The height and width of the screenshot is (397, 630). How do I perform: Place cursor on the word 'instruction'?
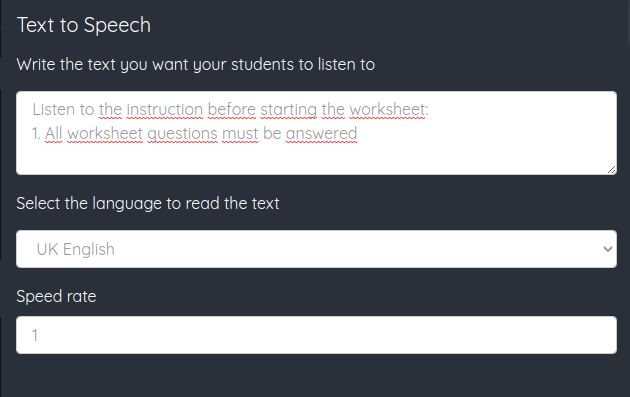(165, 109)
